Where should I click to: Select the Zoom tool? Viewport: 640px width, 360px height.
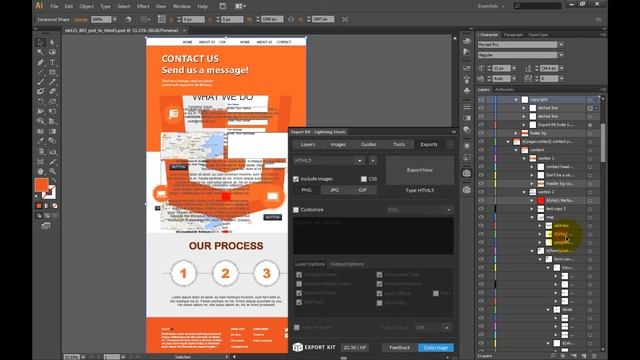coord(52,171)
